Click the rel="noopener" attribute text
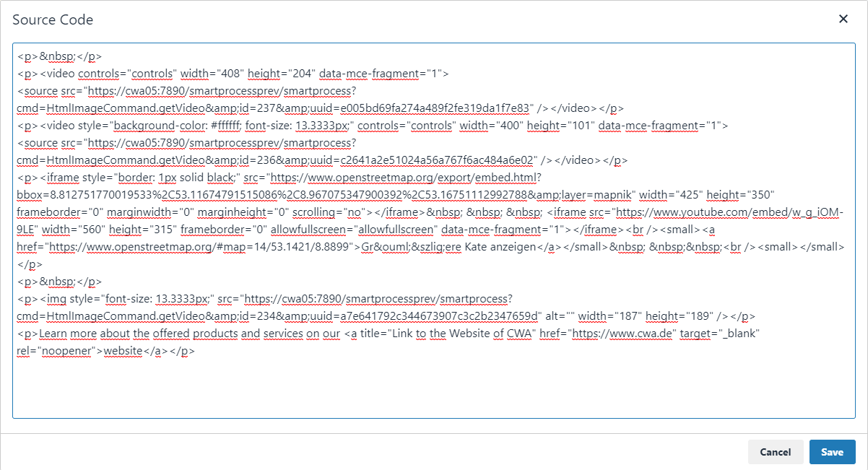This screenshot has width=868, height=470. tap(58, 351)
